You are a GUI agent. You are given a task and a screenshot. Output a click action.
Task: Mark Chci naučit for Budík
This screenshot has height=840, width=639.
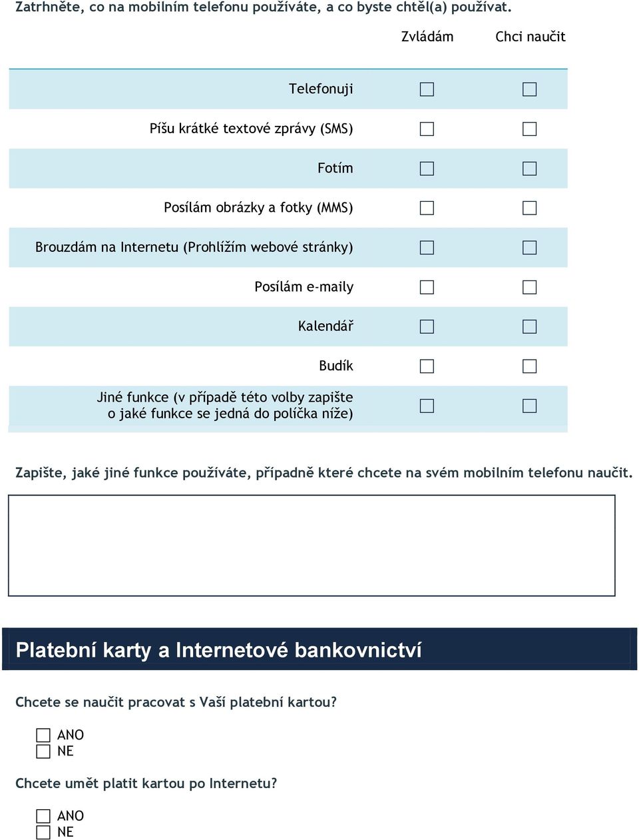[x=529, y=366]
